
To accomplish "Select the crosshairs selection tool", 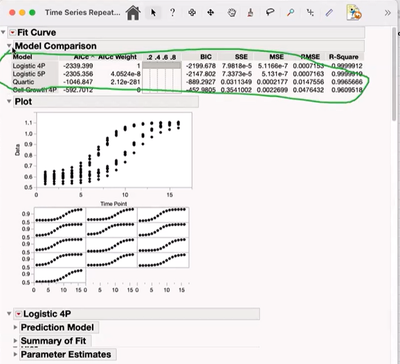I will [192, 13].
